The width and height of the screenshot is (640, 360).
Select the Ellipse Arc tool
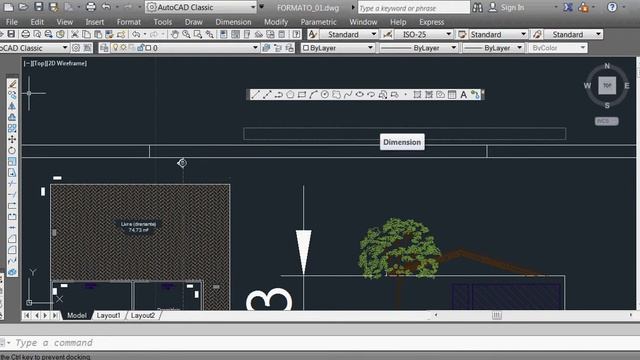pos(371,95)
